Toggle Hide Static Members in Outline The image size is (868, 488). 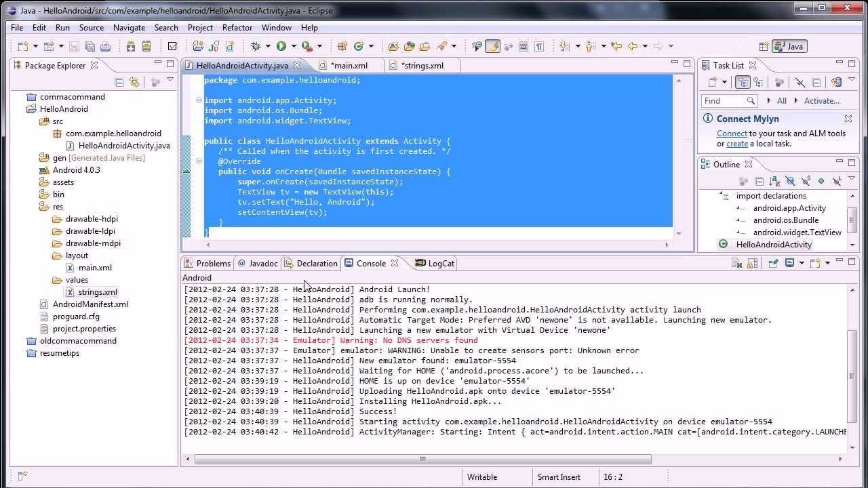806,181
